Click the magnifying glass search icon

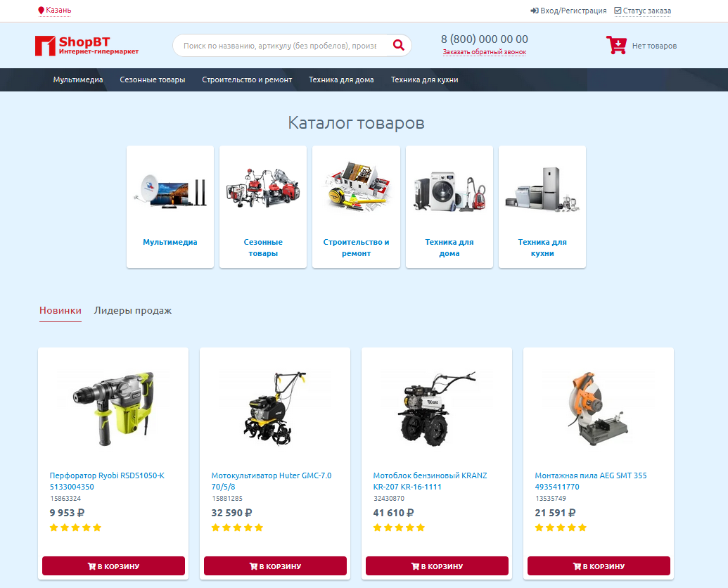coord(399,46)
